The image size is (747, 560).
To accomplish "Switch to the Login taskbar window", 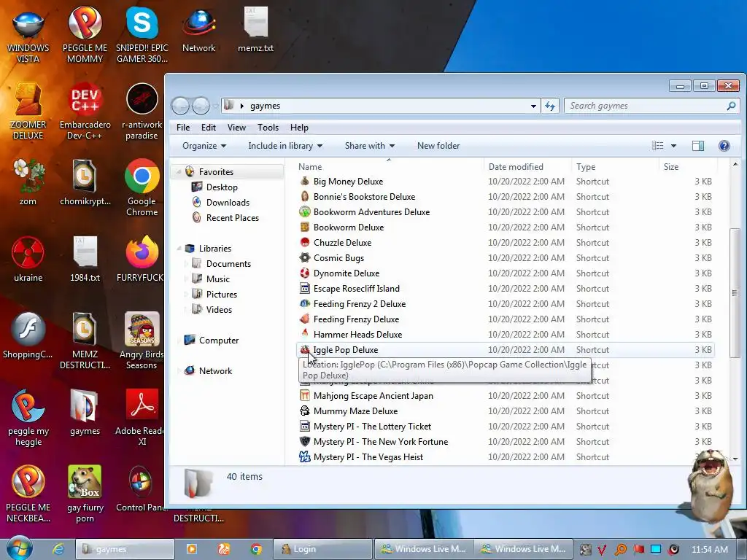I will tap(323, 549).
